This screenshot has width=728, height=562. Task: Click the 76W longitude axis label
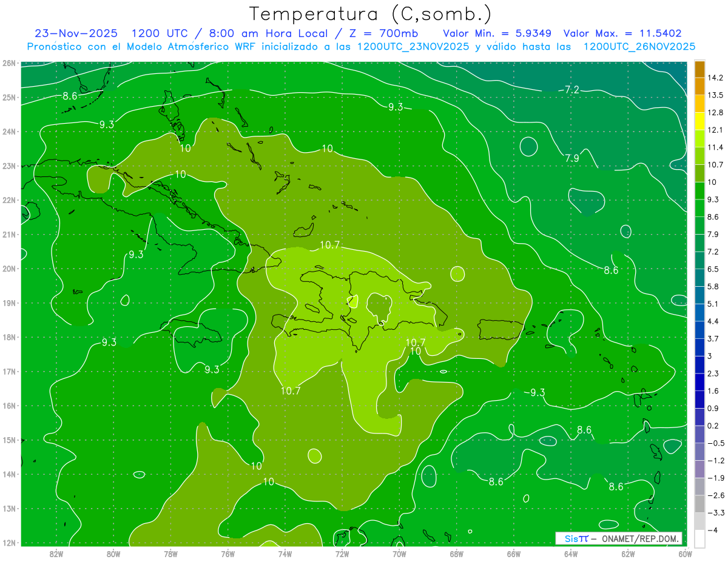[x=227, y=554]
